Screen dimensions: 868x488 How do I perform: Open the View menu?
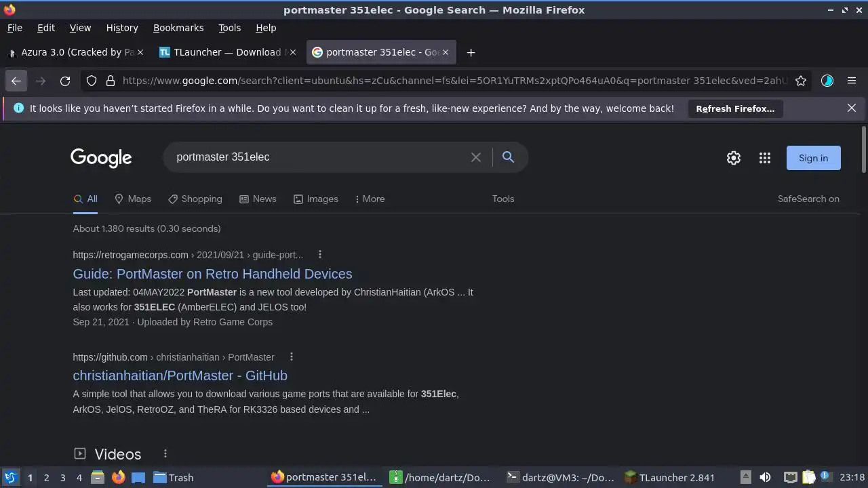80,28
